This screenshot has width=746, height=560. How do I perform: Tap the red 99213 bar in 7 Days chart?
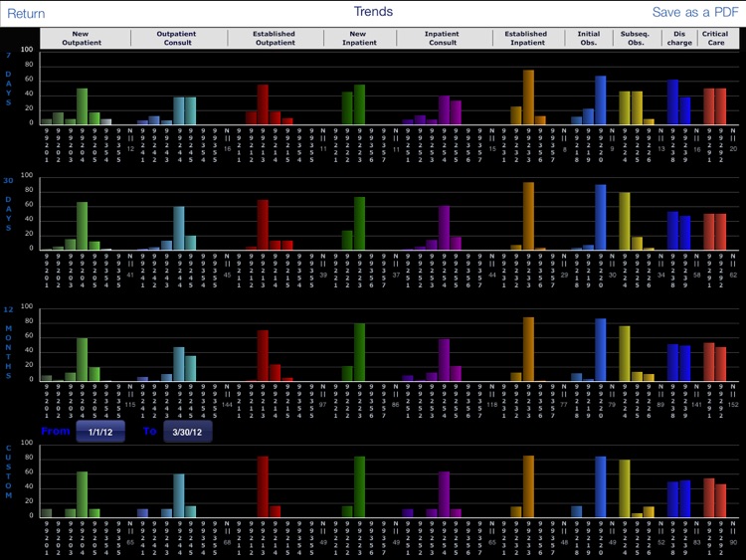pyautogui.click(x=264, y=104)
